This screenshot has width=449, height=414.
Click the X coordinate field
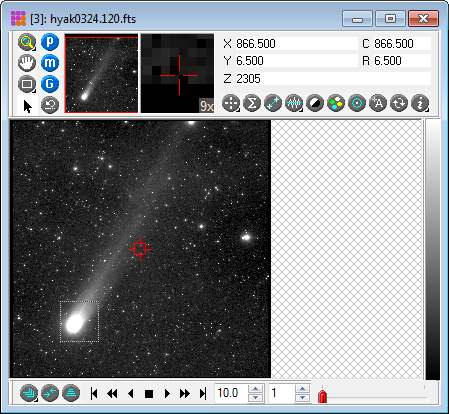(x=297, y=44)
